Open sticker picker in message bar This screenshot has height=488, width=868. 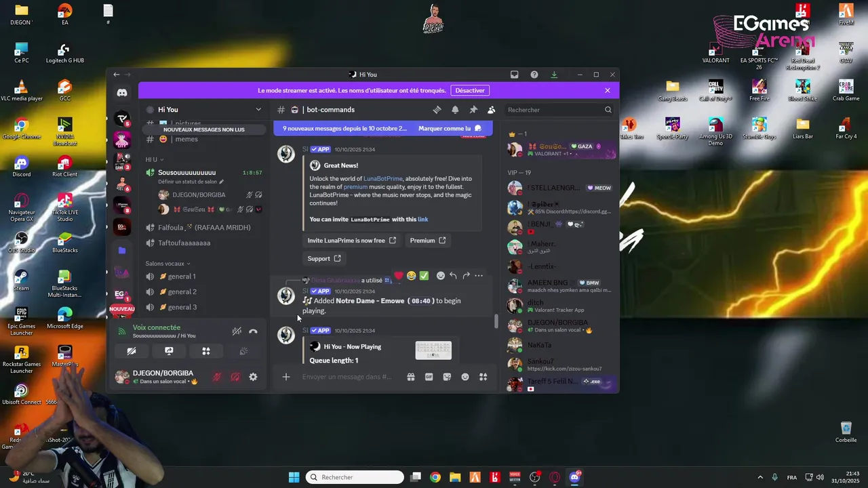pos(447,377)
